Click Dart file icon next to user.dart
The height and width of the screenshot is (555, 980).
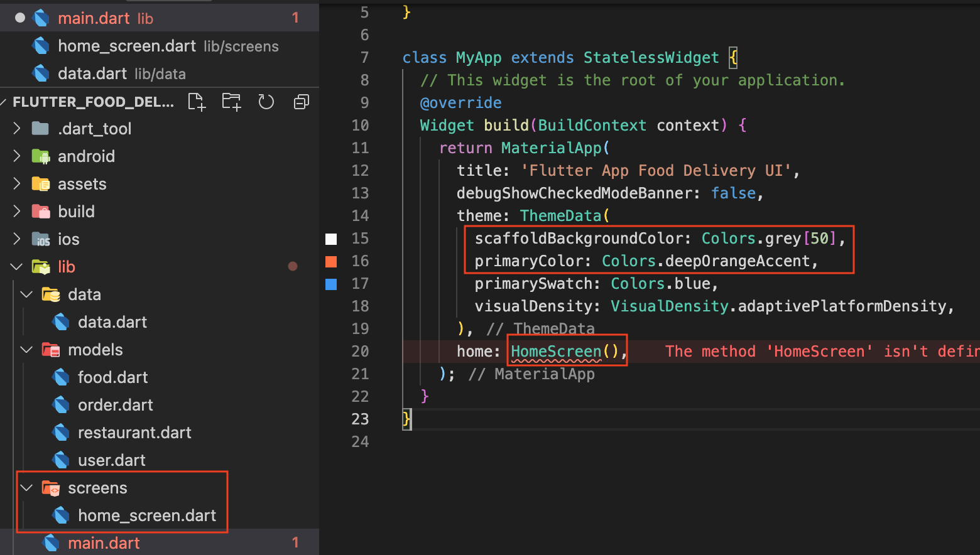pos(61,460)
